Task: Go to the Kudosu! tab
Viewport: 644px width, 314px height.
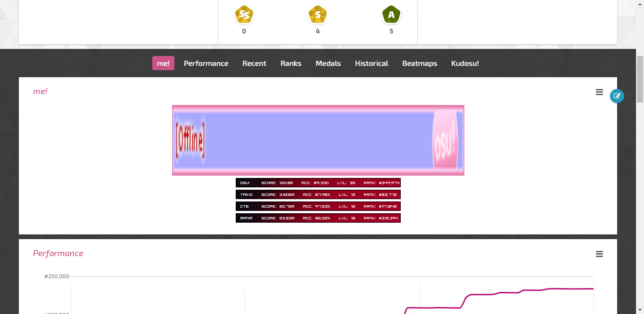Action: (x=465, y=63)
